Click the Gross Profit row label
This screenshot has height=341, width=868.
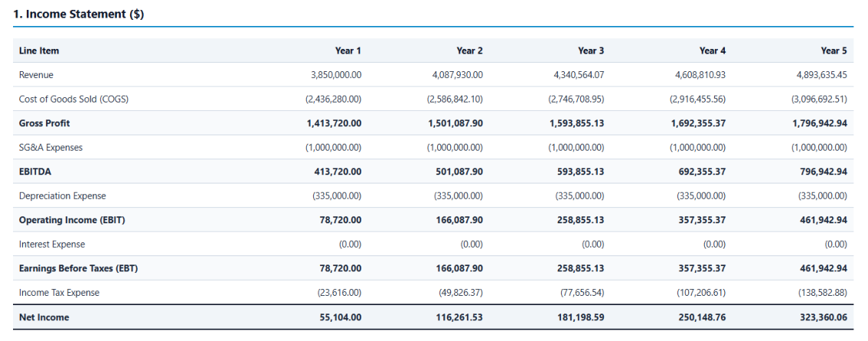[44, 123]
